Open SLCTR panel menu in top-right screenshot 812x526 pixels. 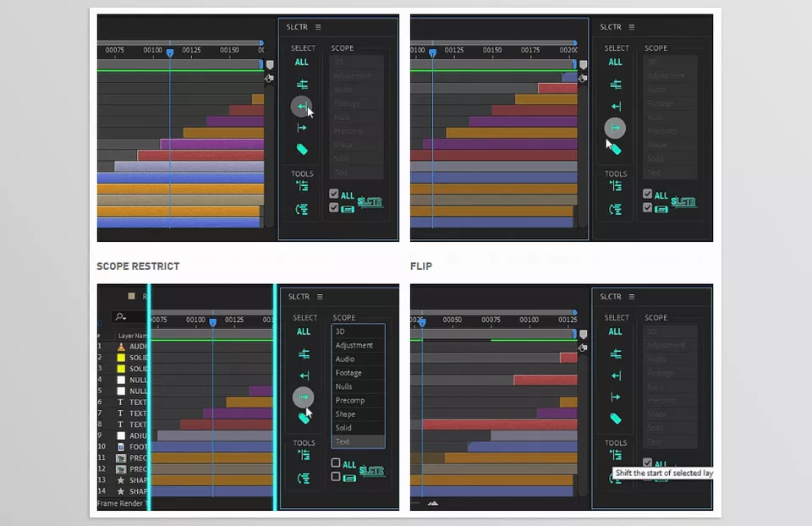[x=632, y=27]
